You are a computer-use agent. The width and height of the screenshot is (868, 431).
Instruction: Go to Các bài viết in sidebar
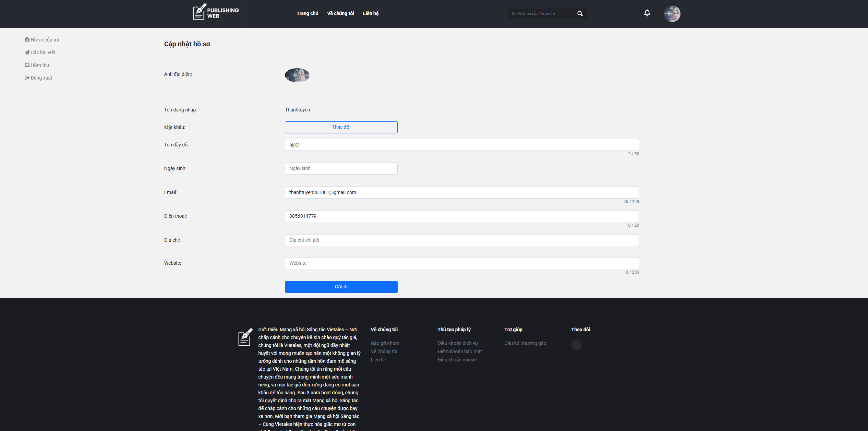(40, 52)
